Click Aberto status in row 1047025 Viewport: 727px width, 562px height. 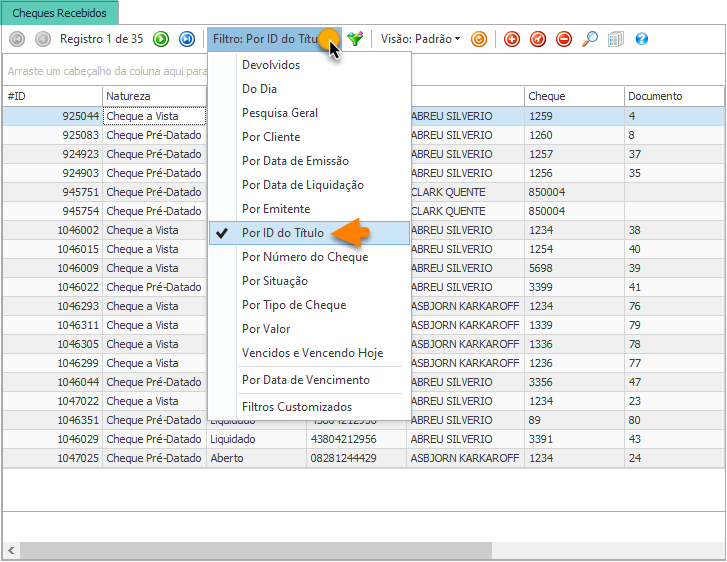(256, 458)
